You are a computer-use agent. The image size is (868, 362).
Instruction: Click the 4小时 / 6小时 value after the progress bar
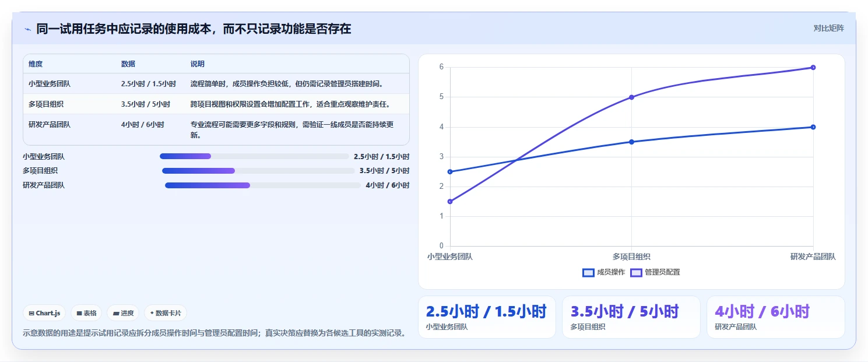pos(388,185)
